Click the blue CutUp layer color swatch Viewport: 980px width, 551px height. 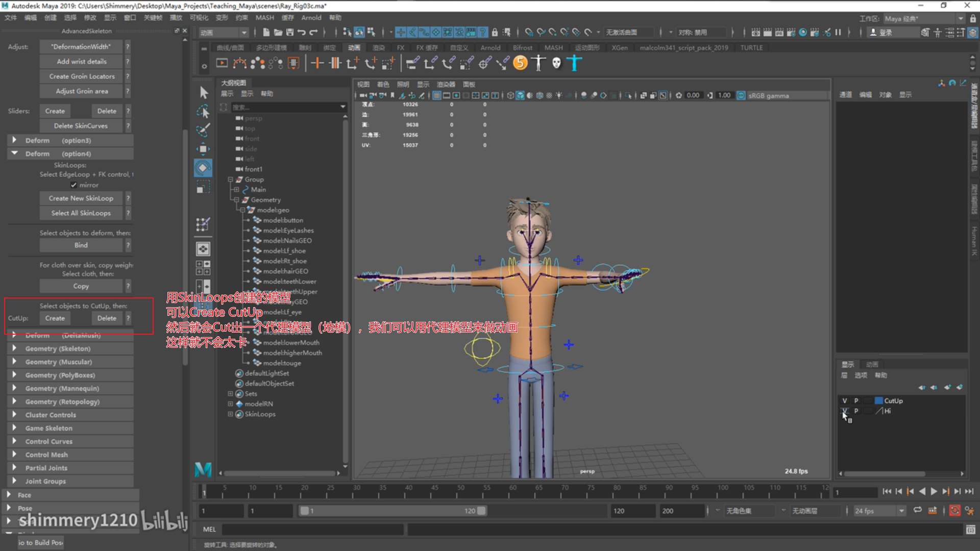879,400
